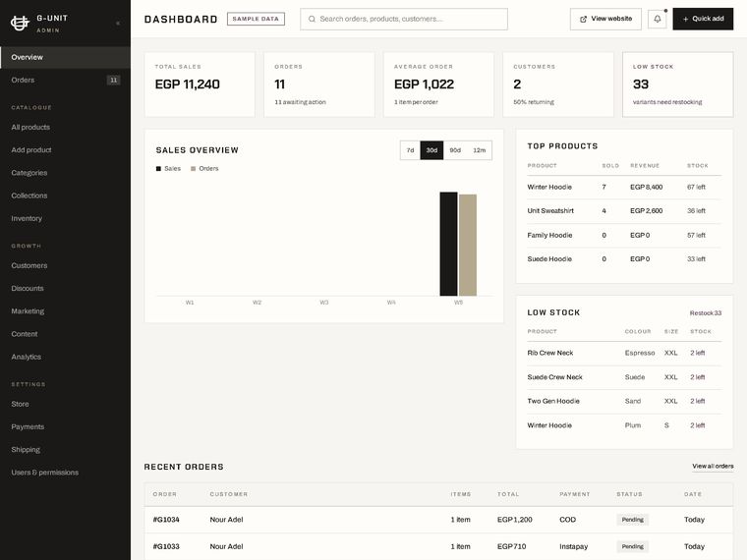Image resolution: width=747 pixels, height=560 pixels.
Task: Click the Sales legend black square
Action: [x=158, y=169]
